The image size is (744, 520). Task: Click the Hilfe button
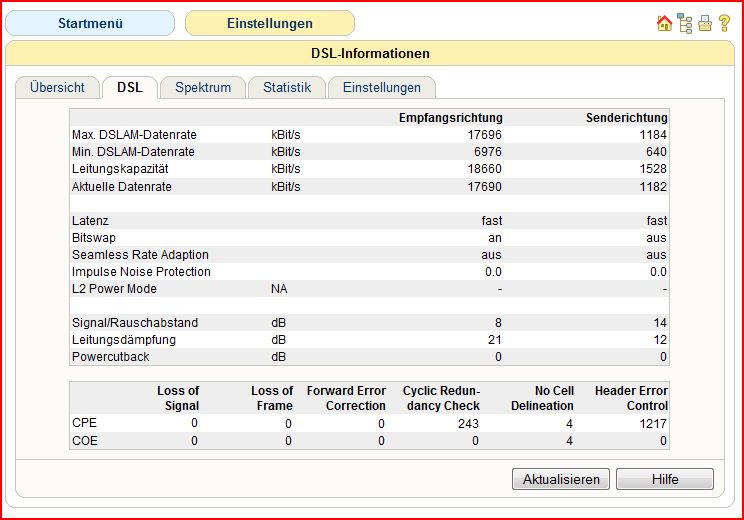665,479
